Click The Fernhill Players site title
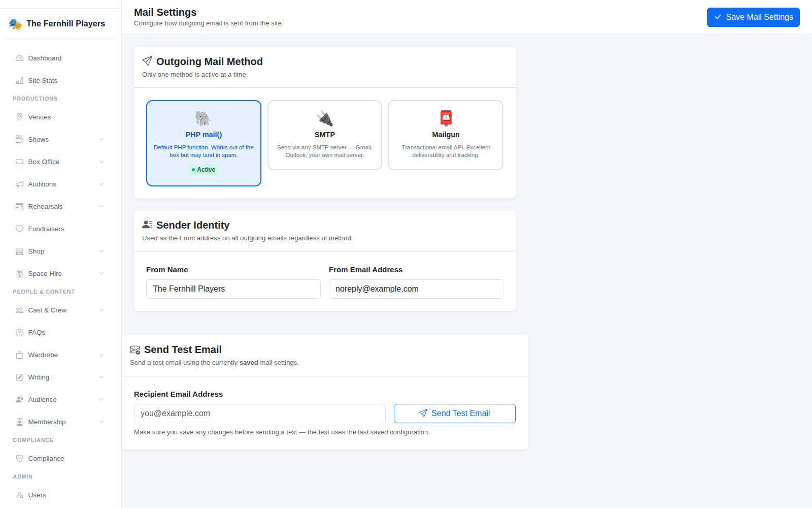Image resolution: width=812 pixels, height=508 pixels. point(66,24)
